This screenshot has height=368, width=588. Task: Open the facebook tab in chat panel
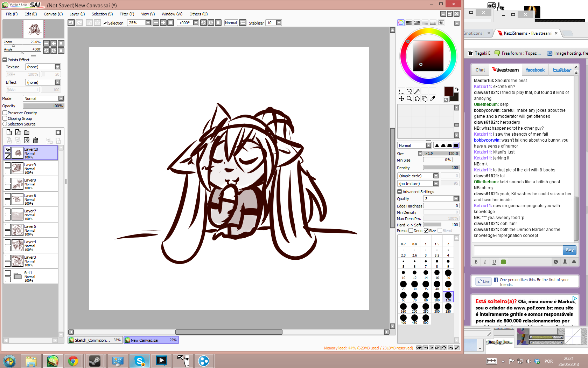pos(535,70)
